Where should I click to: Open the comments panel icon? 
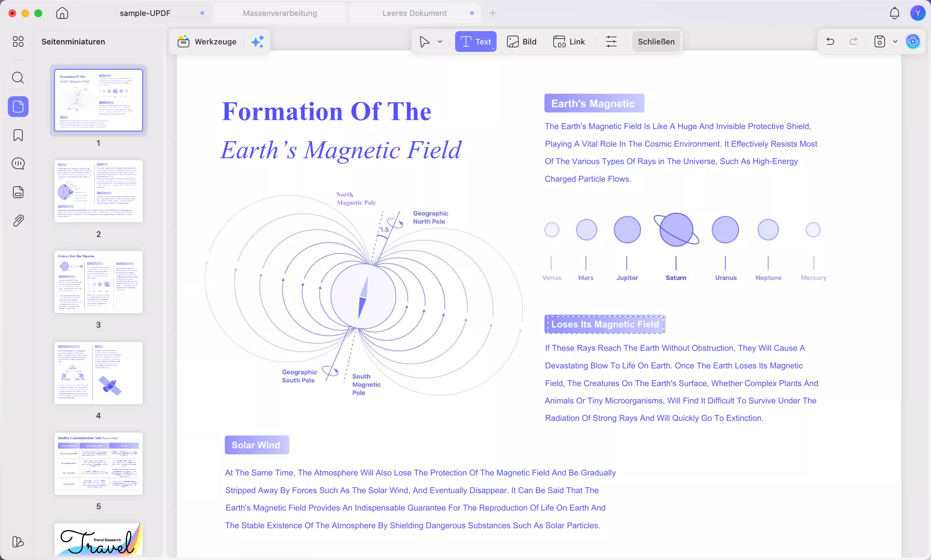[18, 163]
